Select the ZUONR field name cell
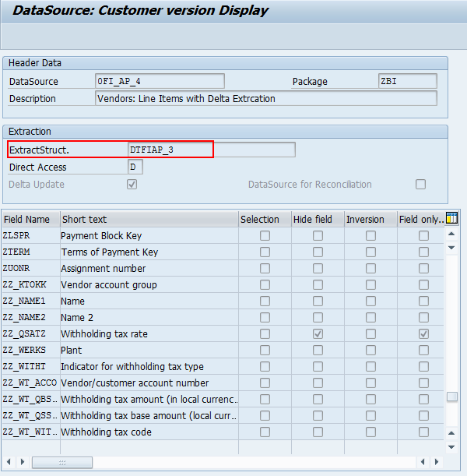The height and width of the screenshot is (476, 467). (x=30, y=268)
